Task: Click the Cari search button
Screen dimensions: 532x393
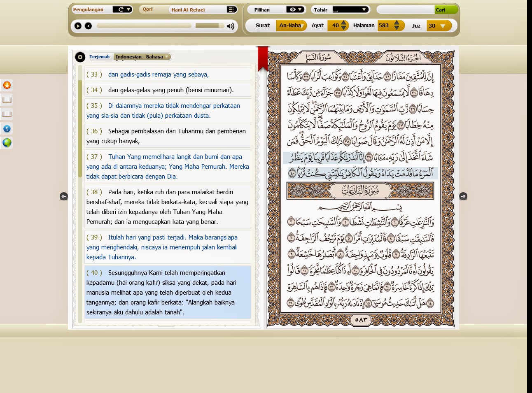Action: [x=446, y=9]
